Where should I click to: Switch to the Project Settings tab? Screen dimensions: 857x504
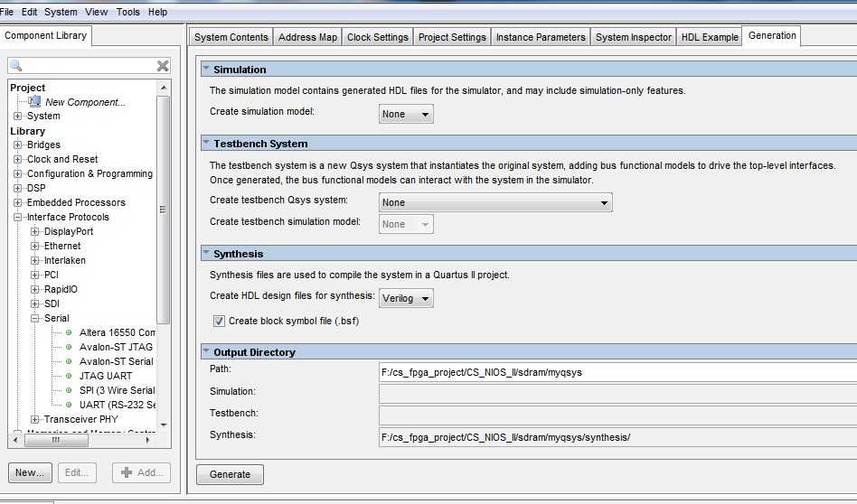tap(452, 37)
